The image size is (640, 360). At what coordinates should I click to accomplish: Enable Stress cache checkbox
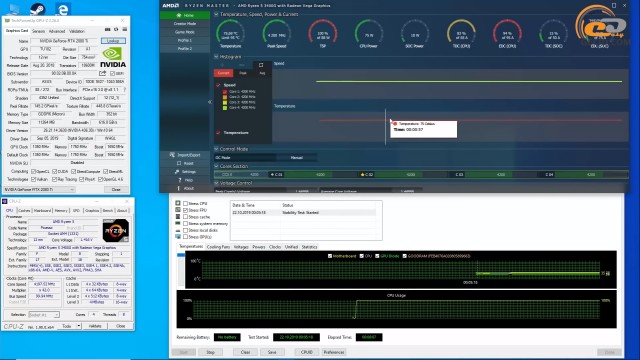coord(185,217)
